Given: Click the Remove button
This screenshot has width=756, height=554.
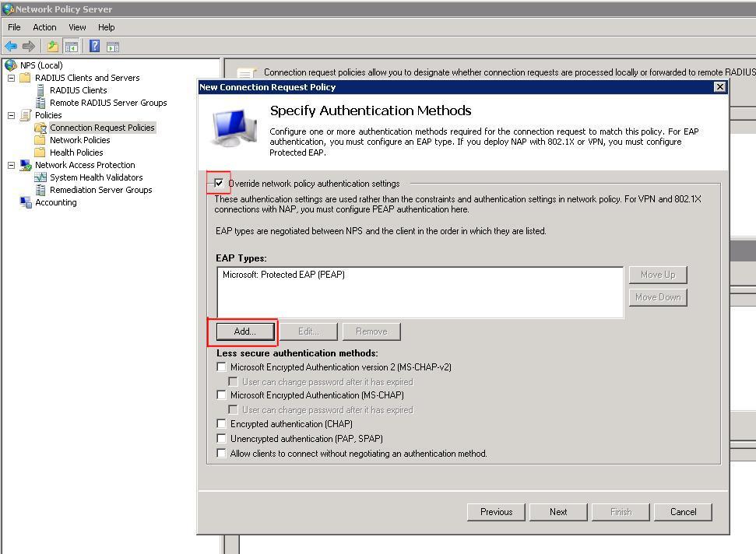Looking at the screenshot, I should coord(371,331).
